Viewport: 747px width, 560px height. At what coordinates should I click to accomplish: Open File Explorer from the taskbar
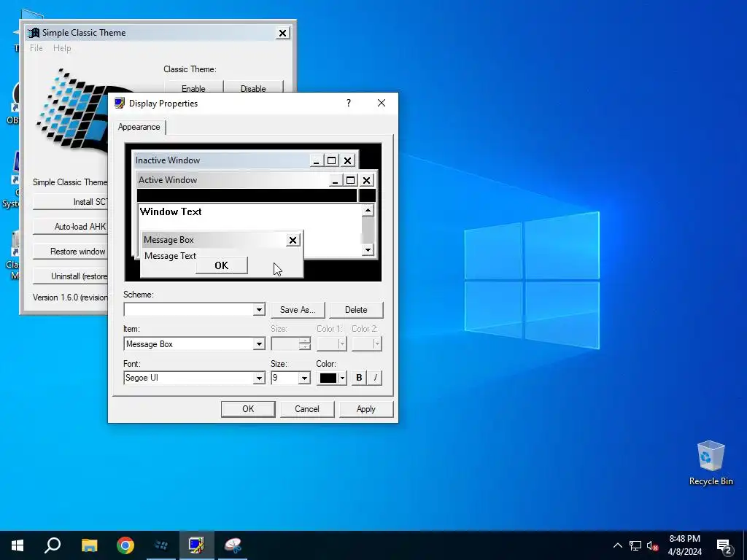point(89,545)
